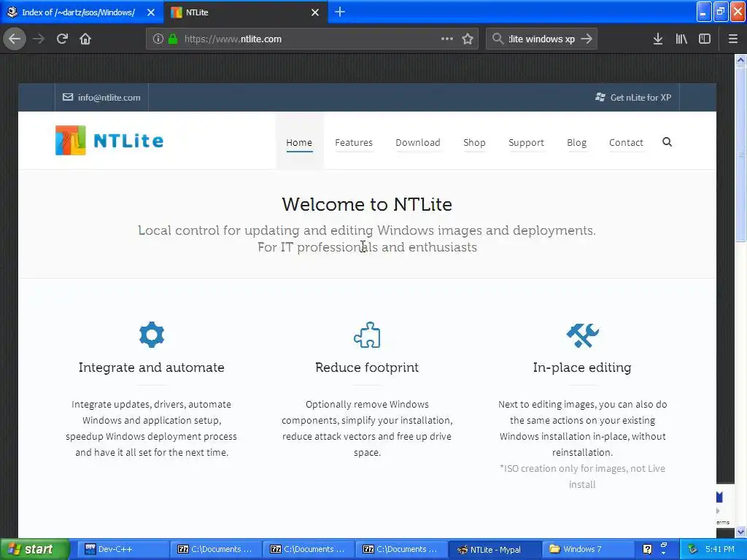747x560 pixels.
Task: Click the site search magnifier icon
Action: point(667,142)
